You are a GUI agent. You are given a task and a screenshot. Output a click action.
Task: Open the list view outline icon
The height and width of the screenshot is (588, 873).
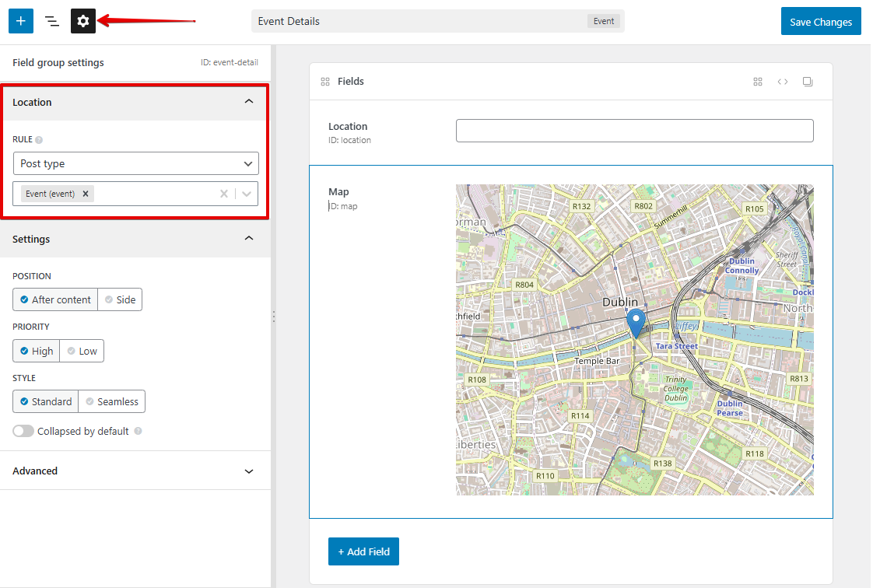coord(52,21)
